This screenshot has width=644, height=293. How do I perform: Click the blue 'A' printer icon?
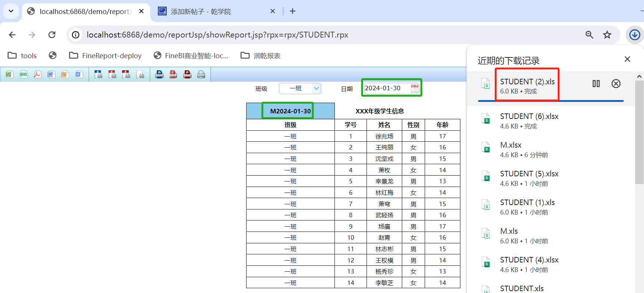(159, 75)
